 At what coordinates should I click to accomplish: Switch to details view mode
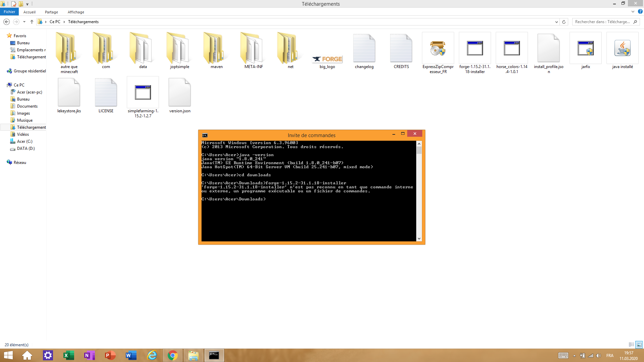click(631, 345)
